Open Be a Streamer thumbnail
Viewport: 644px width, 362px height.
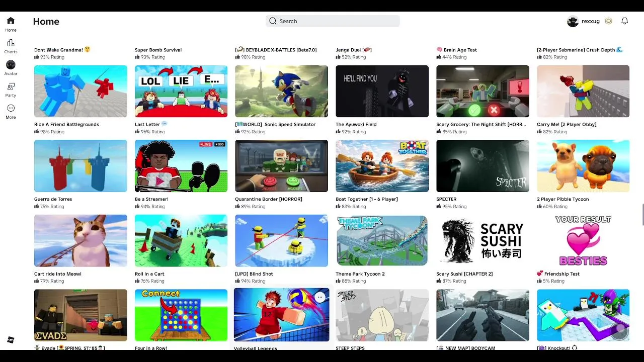click(x=181, y=166)
